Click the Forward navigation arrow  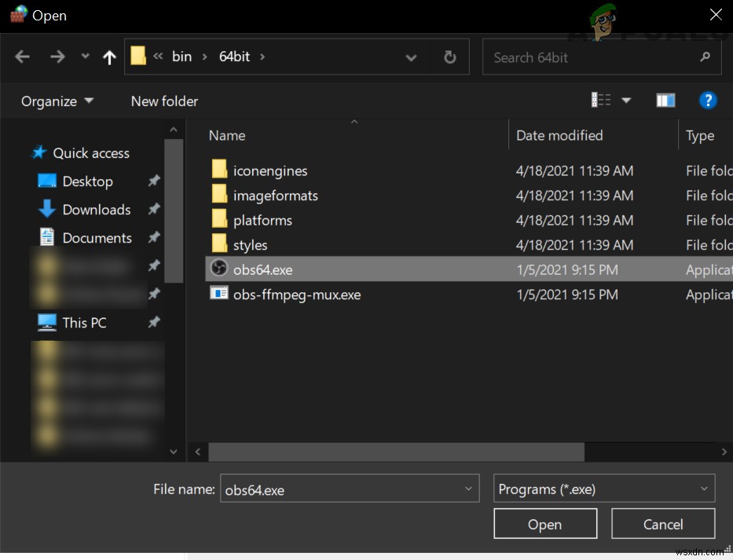[x=57, y=56]
